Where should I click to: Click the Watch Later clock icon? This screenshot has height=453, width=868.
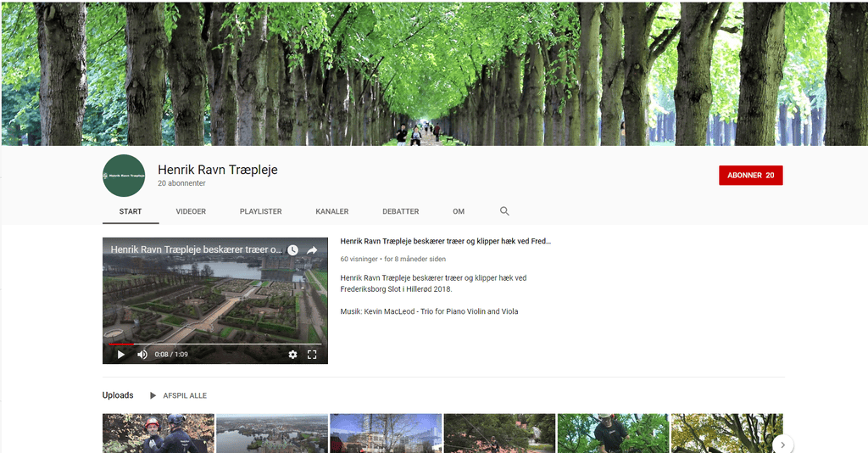click(292, 250)
